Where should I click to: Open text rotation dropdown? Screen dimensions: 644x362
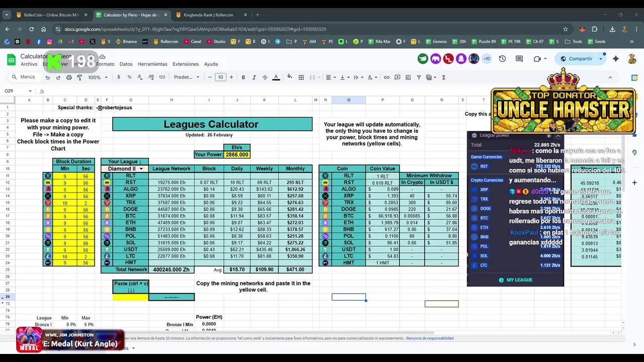372,77
